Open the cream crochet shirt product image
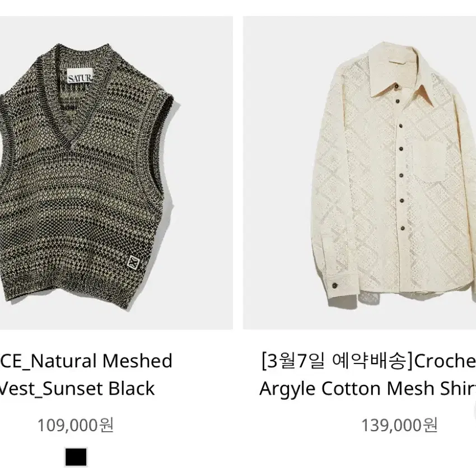 click(x=360, y=172)
